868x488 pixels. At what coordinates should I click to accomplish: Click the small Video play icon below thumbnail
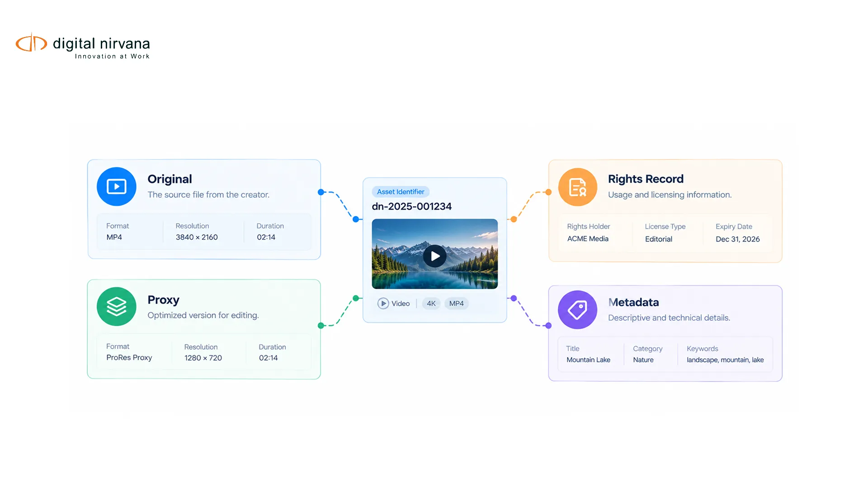[x=383, y=303]
